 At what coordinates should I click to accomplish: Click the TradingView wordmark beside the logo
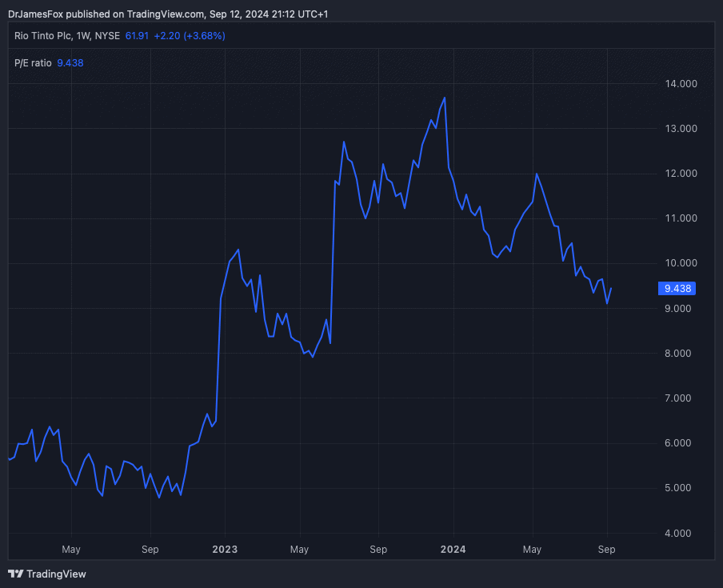[56, 574]
